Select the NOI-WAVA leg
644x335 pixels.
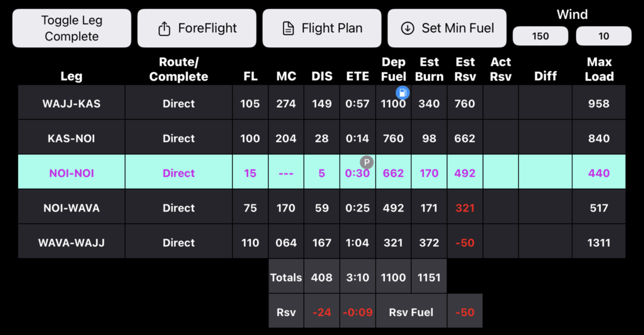(72, 208)
